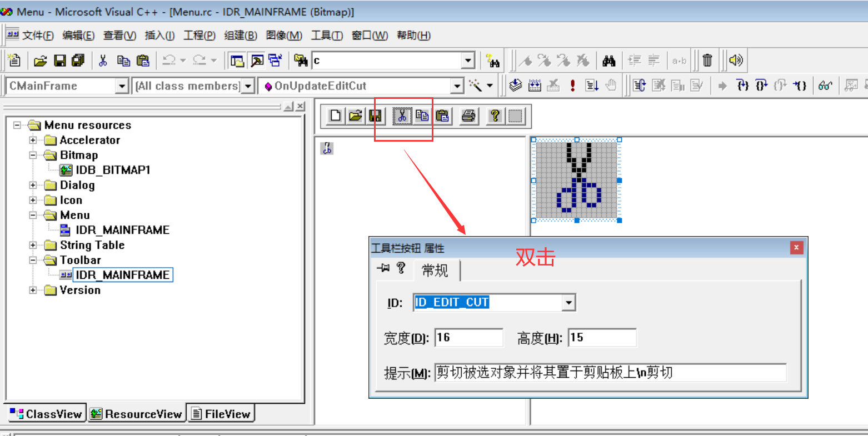Click the Build project icon

pyautogui.click(x=535, y=86)
